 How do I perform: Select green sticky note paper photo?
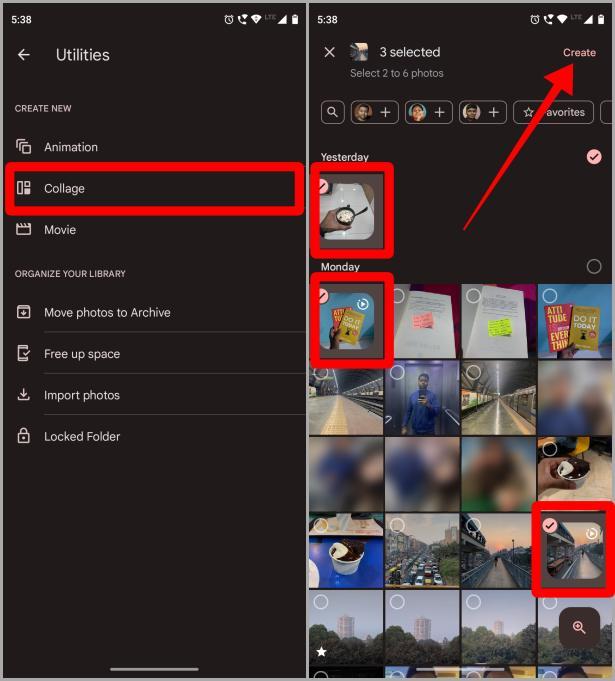pos(498,321)
